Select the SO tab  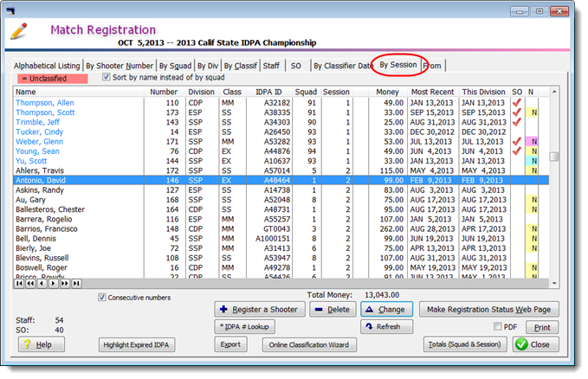click(x=296, y=66)
